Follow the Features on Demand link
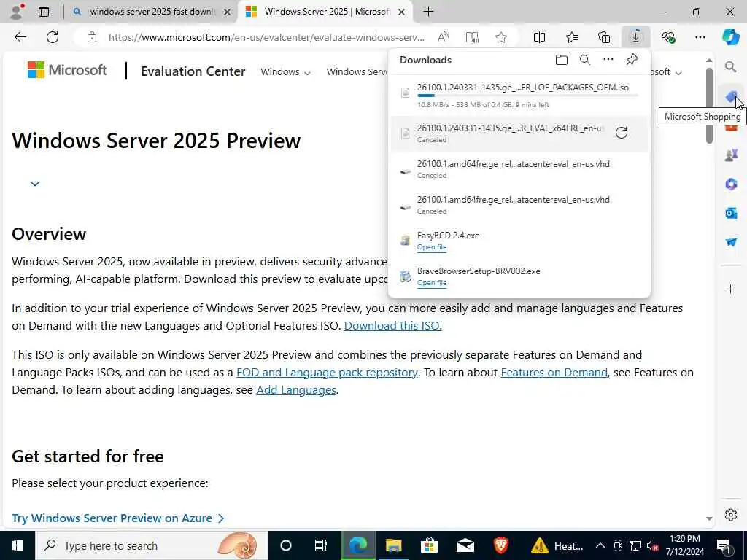This screenshot has height=560, width=747. 554,373
